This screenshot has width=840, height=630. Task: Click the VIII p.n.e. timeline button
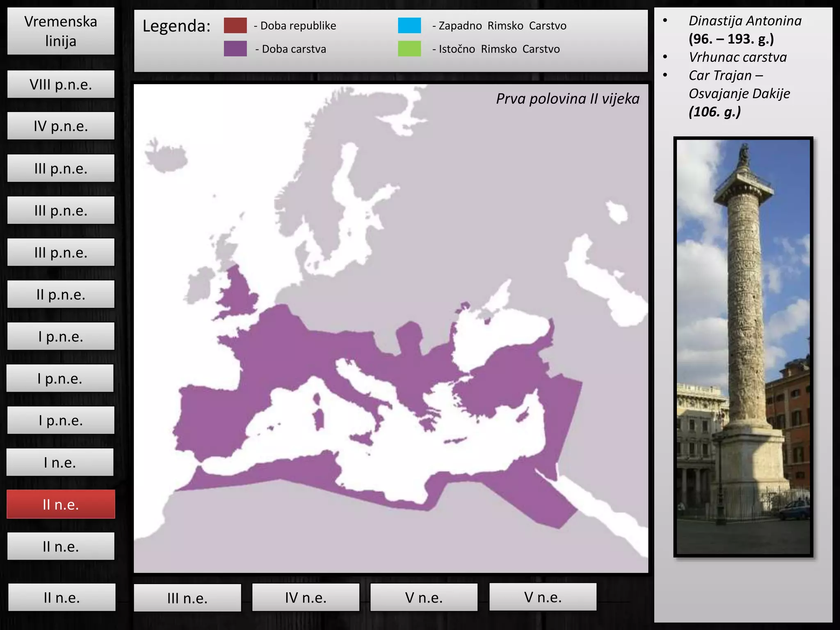point(61,84)
